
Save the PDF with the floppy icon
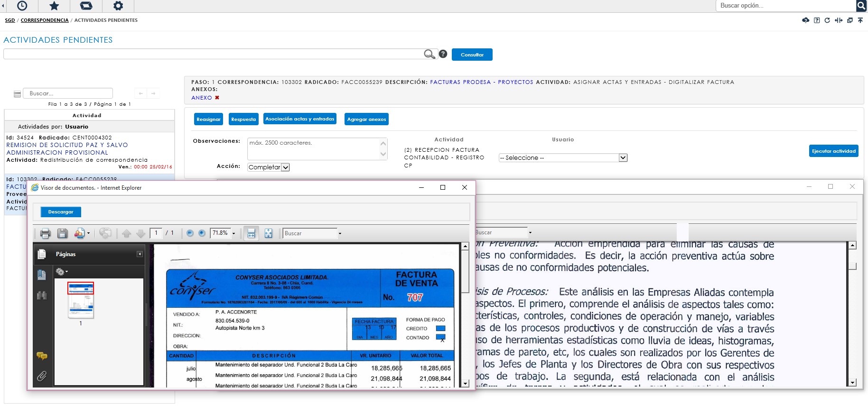click(62, 233)
